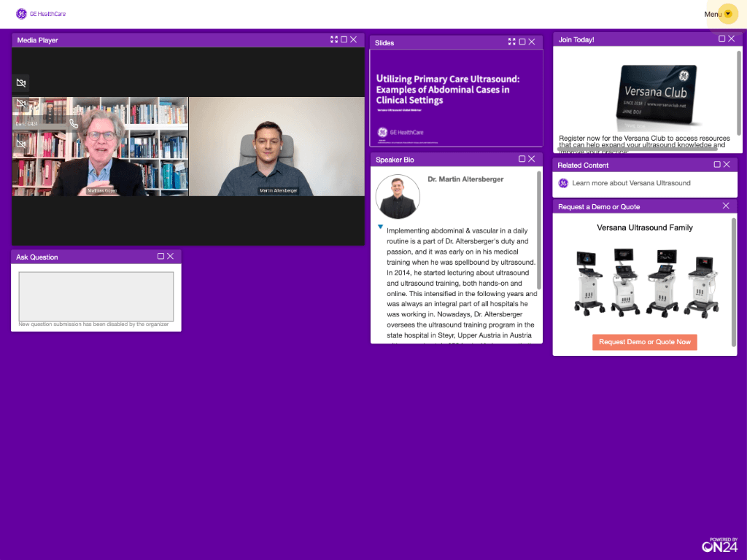
Task: Maximize the Related Content panel
Action: pos(716,165)
